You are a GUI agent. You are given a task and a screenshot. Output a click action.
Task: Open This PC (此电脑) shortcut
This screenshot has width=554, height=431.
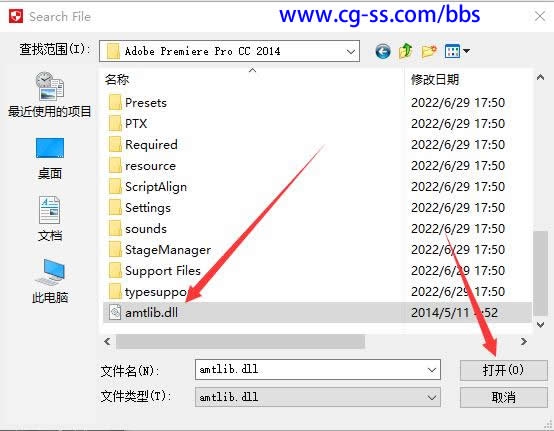[x=49, y=281]
